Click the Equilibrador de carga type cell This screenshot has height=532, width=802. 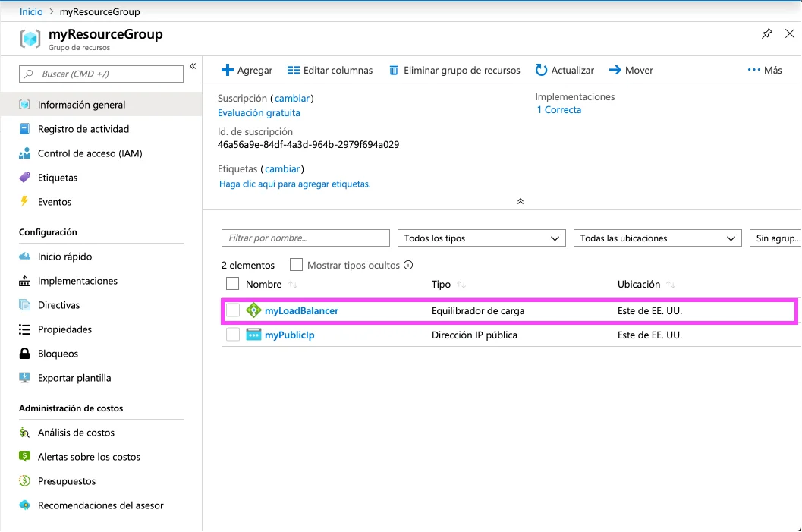[x=478, y=310]
